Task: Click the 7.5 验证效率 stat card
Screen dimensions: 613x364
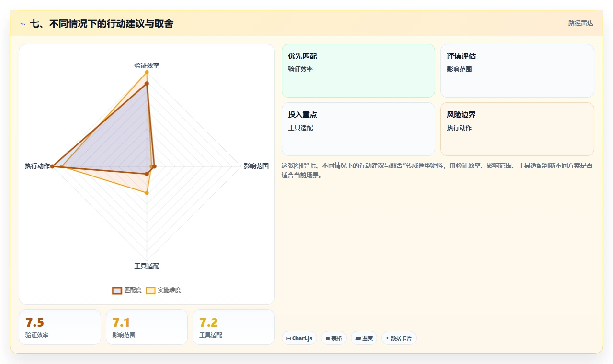Action: pos(60,327)
